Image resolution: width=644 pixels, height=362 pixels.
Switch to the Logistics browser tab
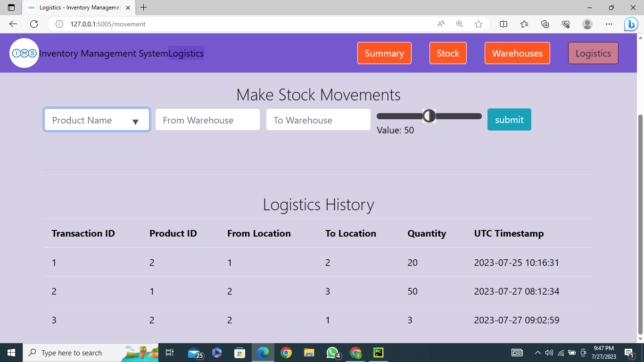[78, 8]
